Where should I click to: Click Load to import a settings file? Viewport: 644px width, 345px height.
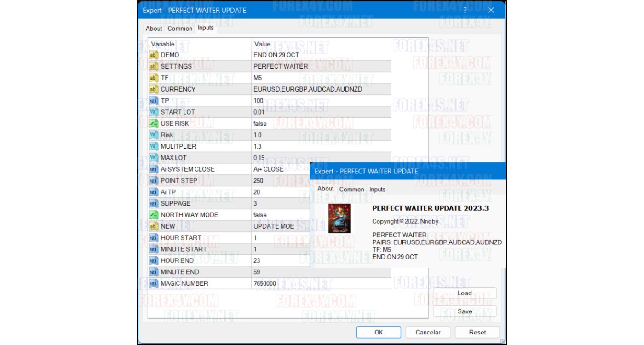tap(465, 293)
